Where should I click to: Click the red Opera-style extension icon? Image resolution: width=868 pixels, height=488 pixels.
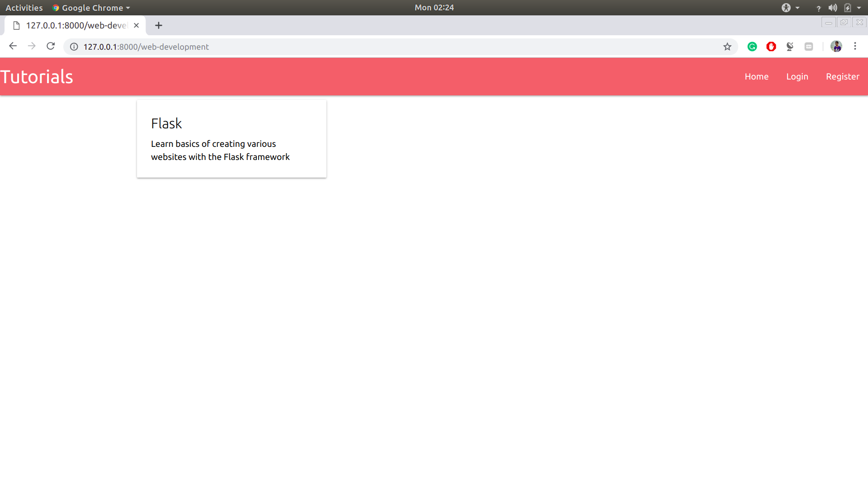click(771, 47)
